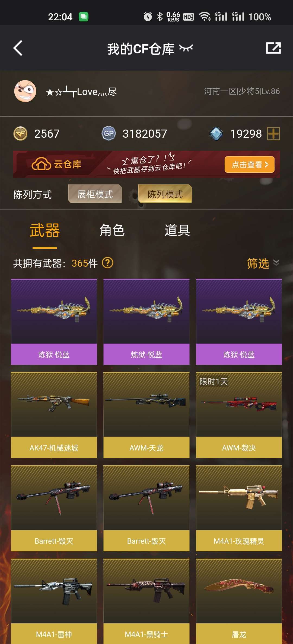Expand the 筛选 filter dropdown

pyautogui.click(x=258, y=263)
